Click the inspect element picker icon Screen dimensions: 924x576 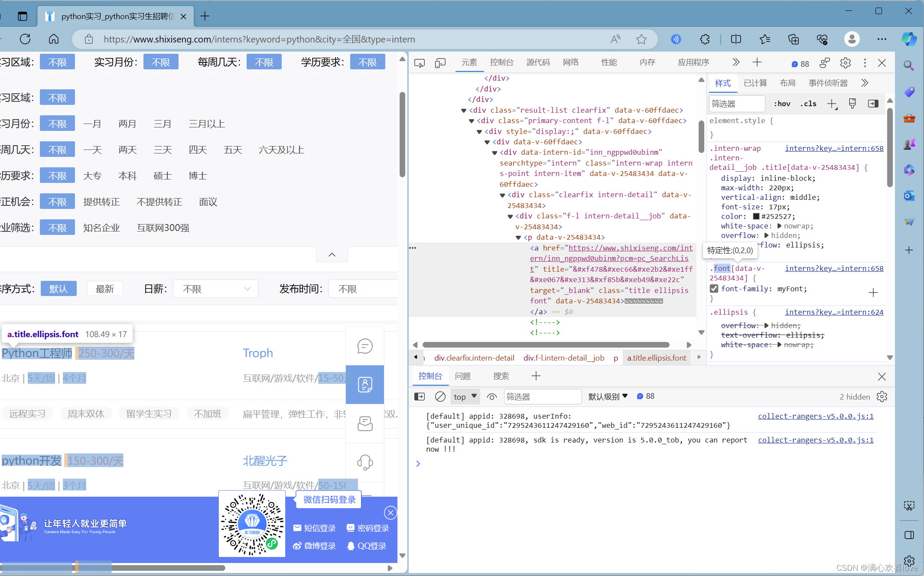coord(419,63)
